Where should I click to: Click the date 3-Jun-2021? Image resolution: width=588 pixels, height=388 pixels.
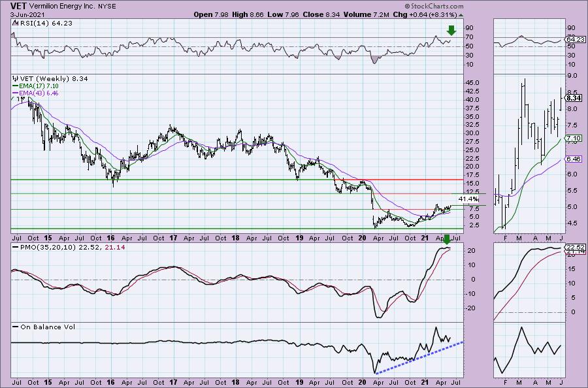27,15
